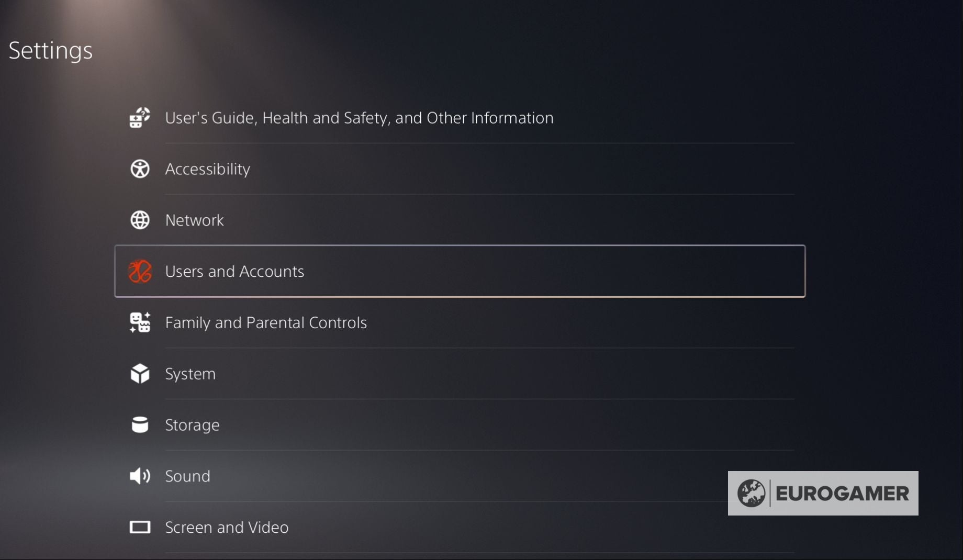Open User's Guide, Health and Safety information
This screenshot has width=963, height=560.
359,118
